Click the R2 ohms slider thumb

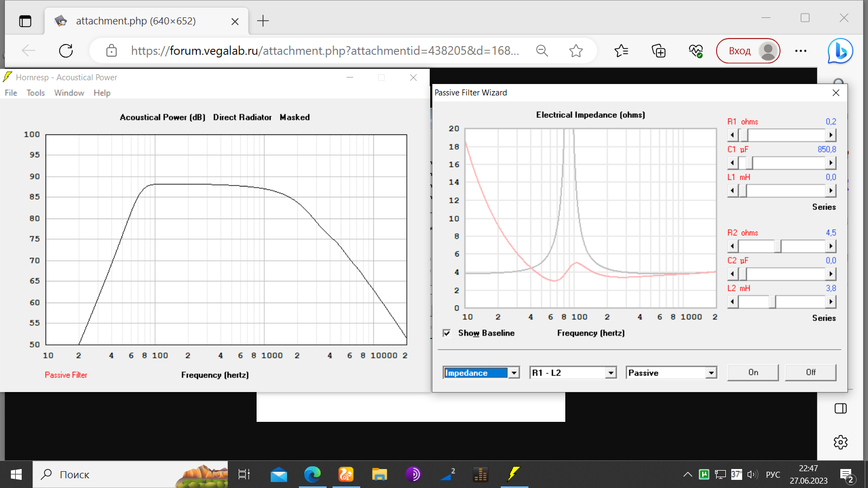pyautogui.click(x=778, y=246)
